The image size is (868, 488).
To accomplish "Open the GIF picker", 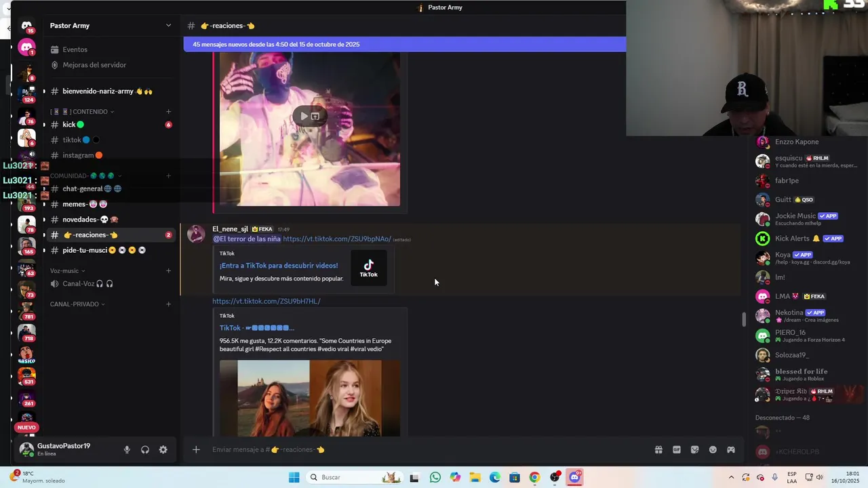I will pos(676,449).
